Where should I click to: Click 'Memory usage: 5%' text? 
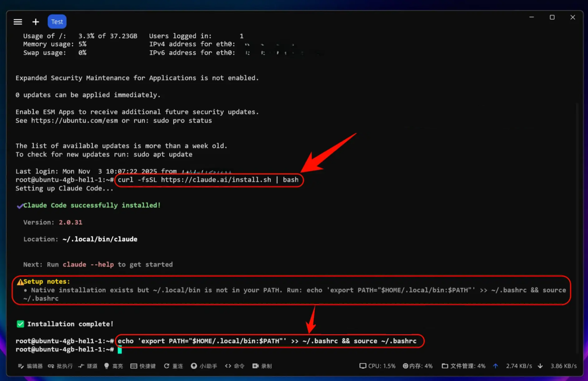click(55, 44)
